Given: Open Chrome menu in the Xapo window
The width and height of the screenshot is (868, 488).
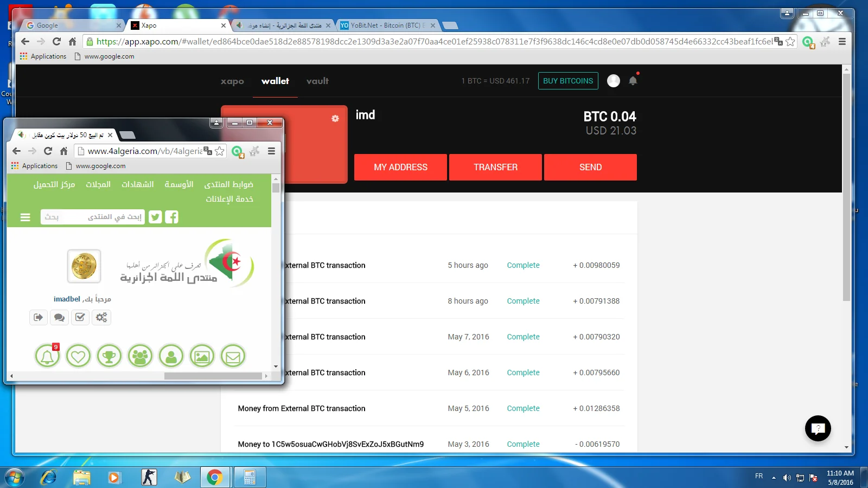Looking at the screenshot, I should [842, 41].
